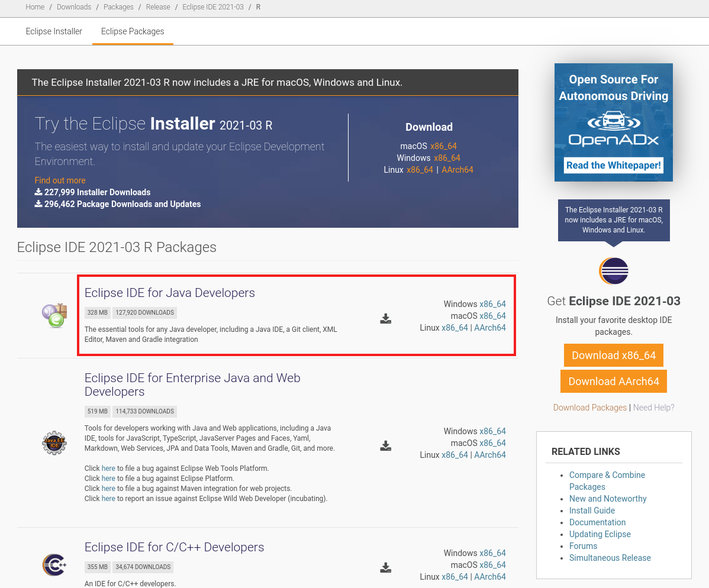
Task: Switch to the Eclipse Installer tab
Action: point(54,31)
